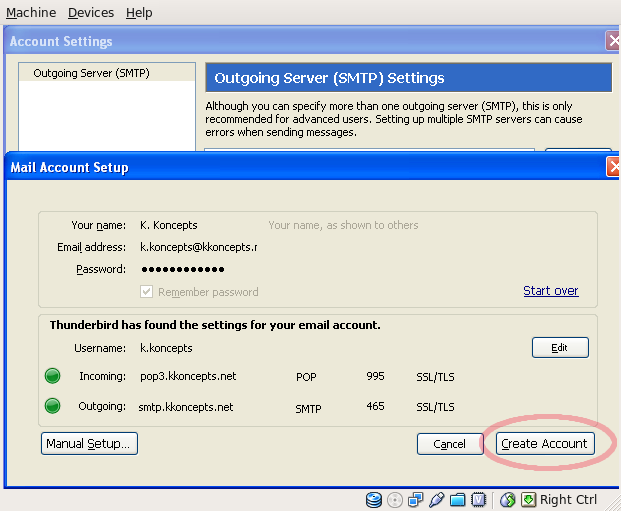Click the Create Account button
This screenshot has width=621, height=511.
click(545, 444)
